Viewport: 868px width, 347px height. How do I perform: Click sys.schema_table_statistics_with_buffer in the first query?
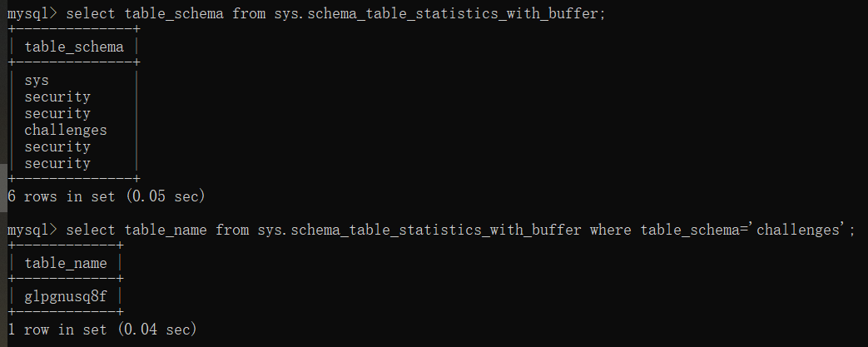436,14
